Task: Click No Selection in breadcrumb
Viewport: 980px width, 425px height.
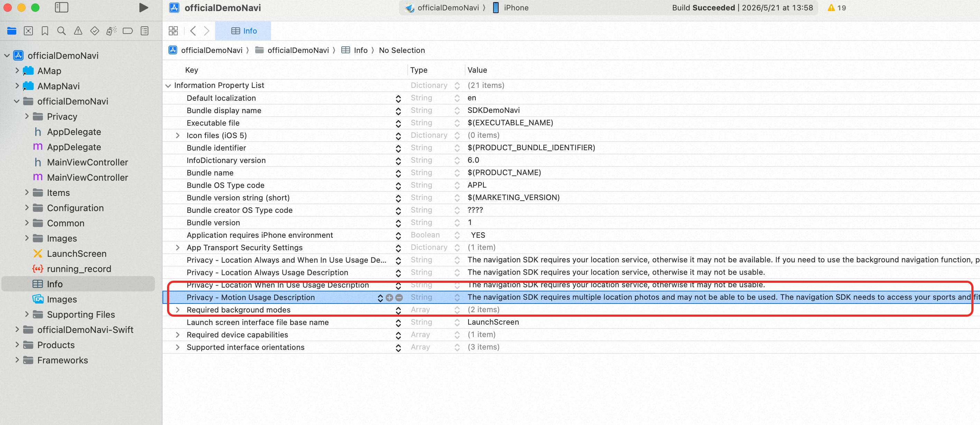Action: tap(402, 50)
